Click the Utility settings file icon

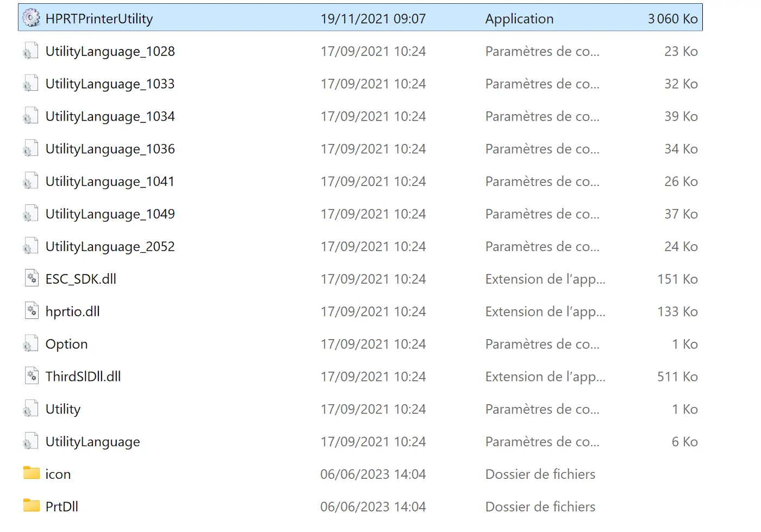[30, 409]
